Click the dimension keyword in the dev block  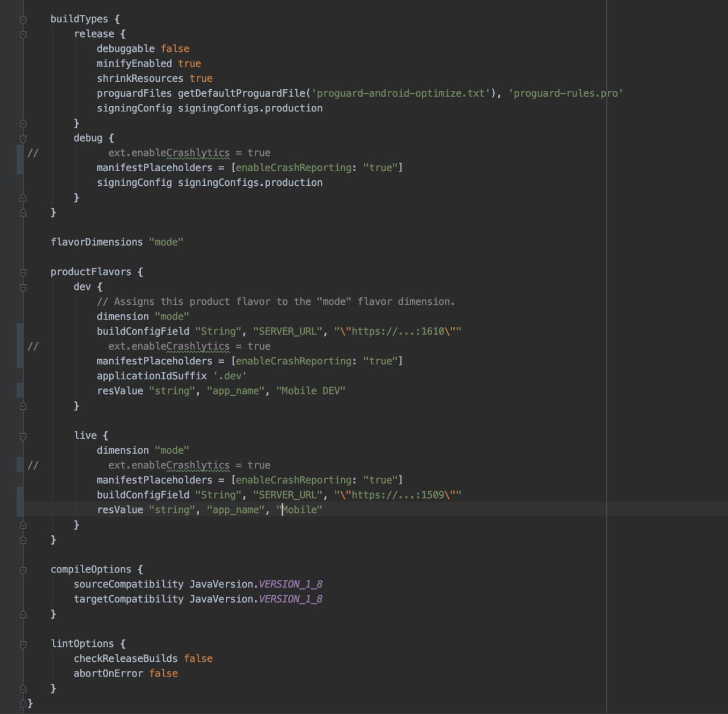123,317
